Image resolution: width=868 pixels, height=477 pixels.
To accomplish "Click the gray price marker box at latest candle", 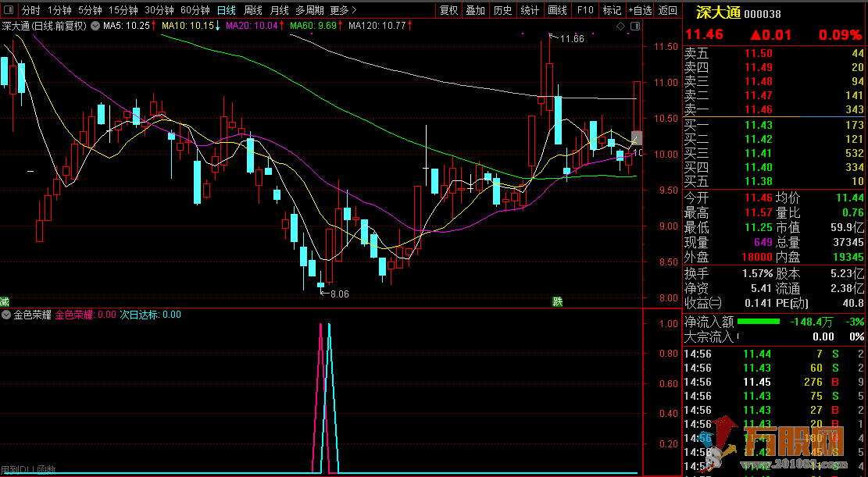I will [637, 137].
